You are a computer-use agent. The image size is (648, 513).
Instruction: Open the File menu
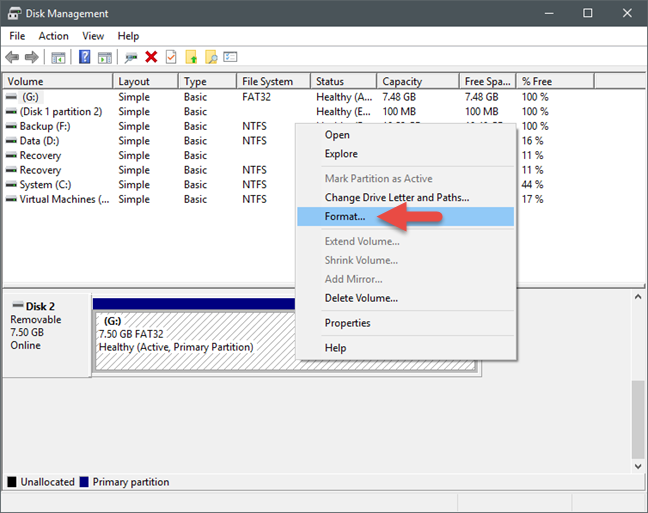(17, 36)
